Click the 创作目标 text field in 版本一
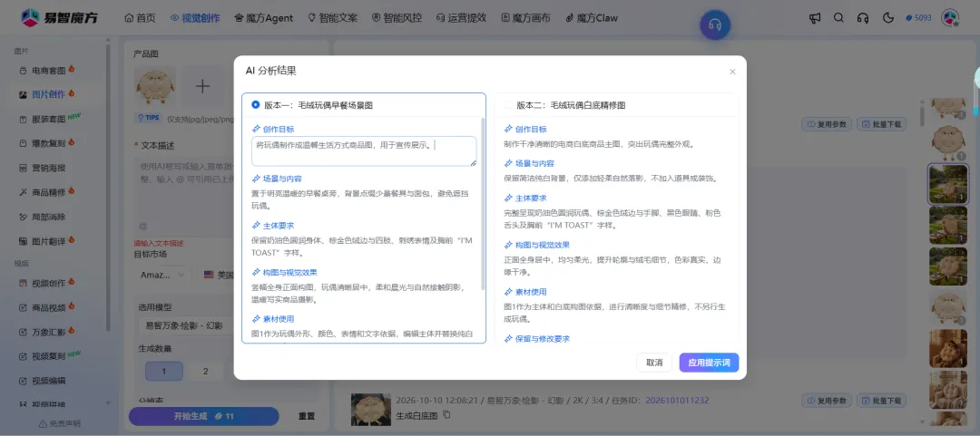Viewport: 980px width, 436px height. 364,151
